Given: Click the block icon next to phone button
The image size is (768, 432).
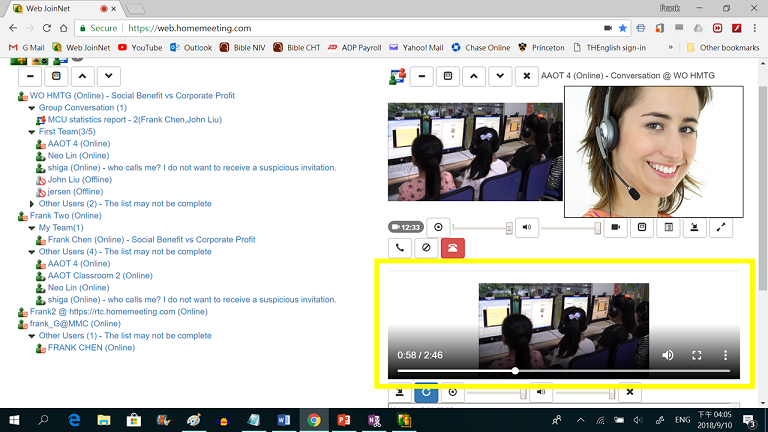Looking at the screenshot, I should (x=426, y=248).
